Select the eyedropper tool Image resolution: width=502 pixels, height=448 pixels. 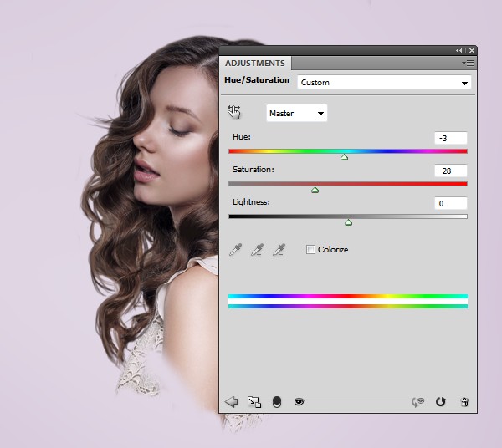[236, 250]
